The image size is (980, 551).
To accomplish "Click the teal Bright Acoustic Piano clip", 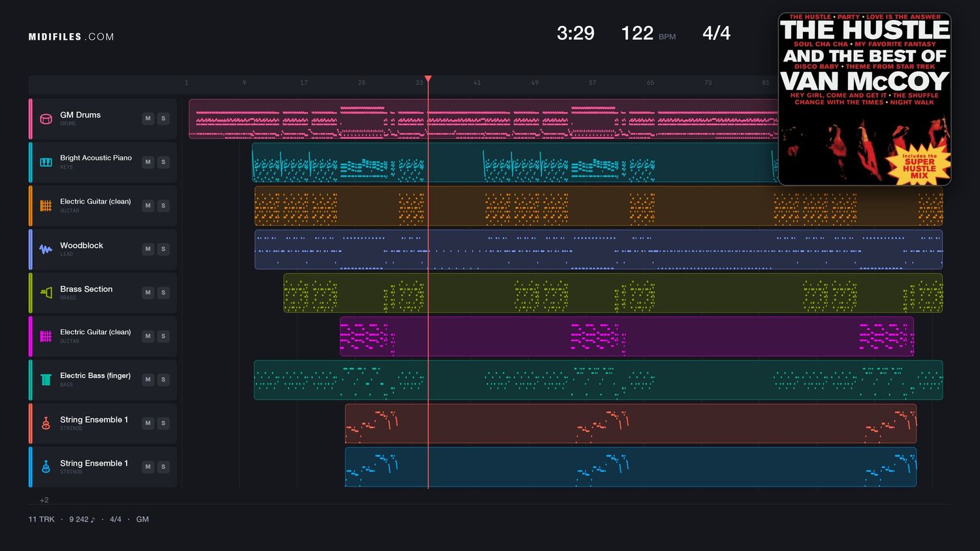I will pyautogui.click(x=515, y=162).
